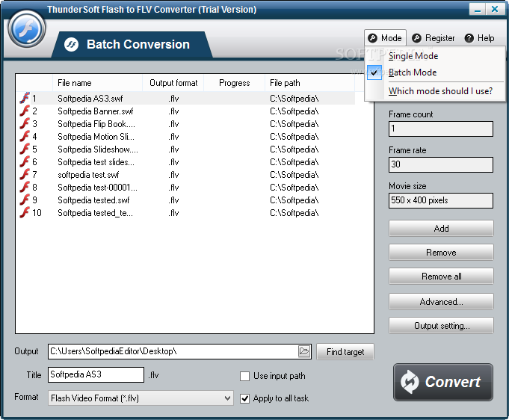Open the Output setting... button
Image resolution: width=509 pixels, height=420 pixels.
tap(441, 326)
